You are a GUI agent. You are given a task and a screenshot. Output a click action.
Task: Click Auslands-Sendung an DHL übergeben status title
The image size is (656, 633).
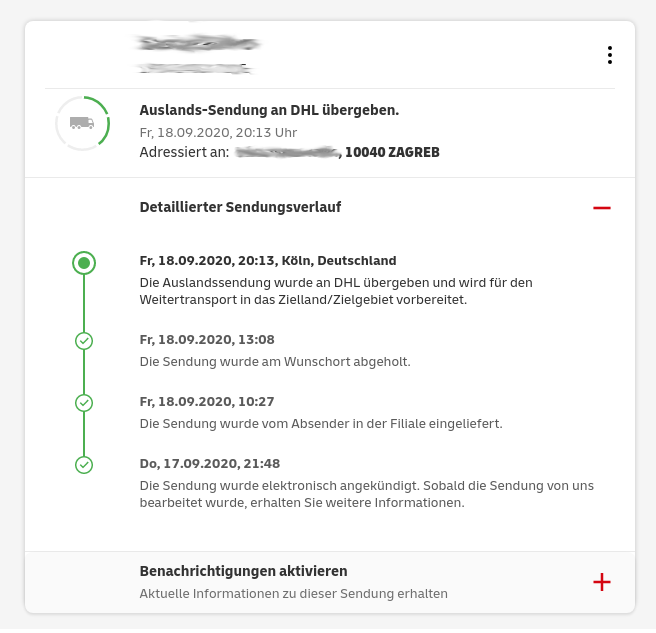tap(269, 110)
